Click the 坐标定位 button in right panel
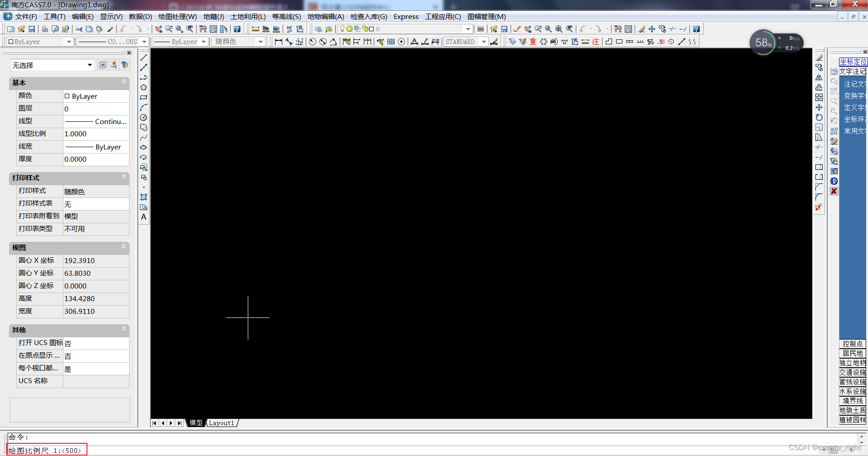868x456 pixels. tap(853, 62)
